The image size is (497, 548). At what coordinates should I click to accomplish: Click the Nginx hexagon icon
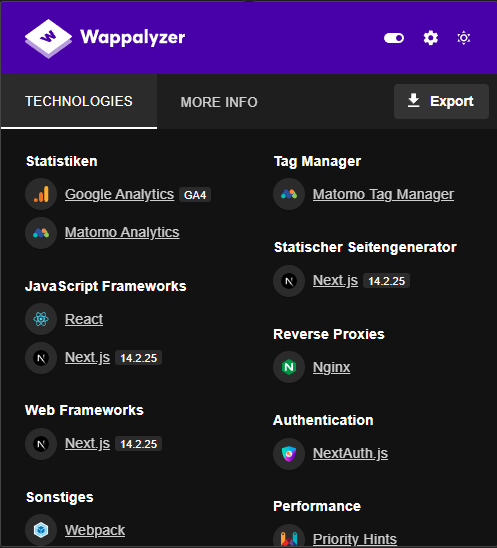pyautogui.click(x=289, y=367)
